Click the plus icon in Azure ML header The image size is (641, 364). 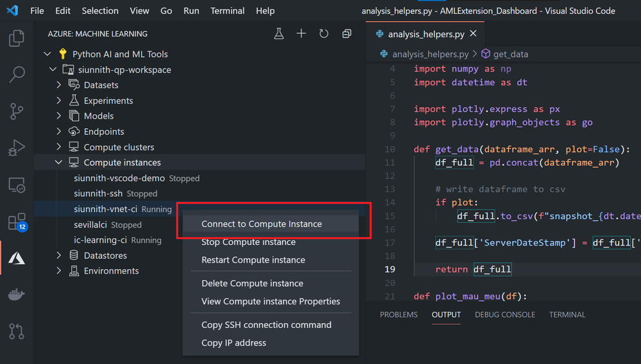[302, 33]
